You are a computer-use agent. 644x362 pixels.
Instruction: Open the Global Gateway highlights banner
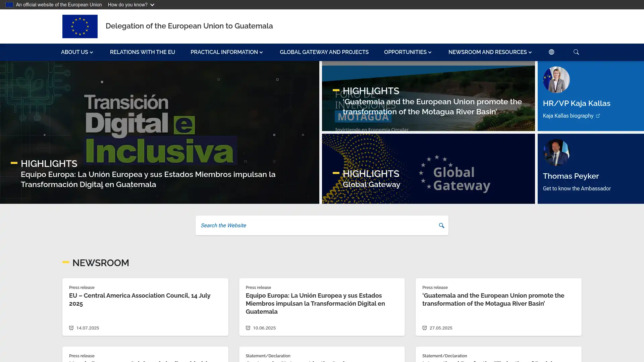point(371,184)
